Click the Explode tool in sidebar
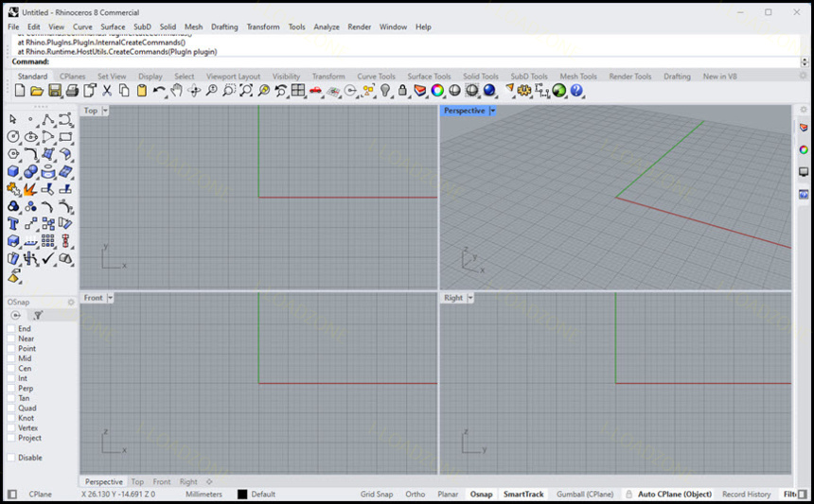The image size is (814, 504). (x=30, y=189)
